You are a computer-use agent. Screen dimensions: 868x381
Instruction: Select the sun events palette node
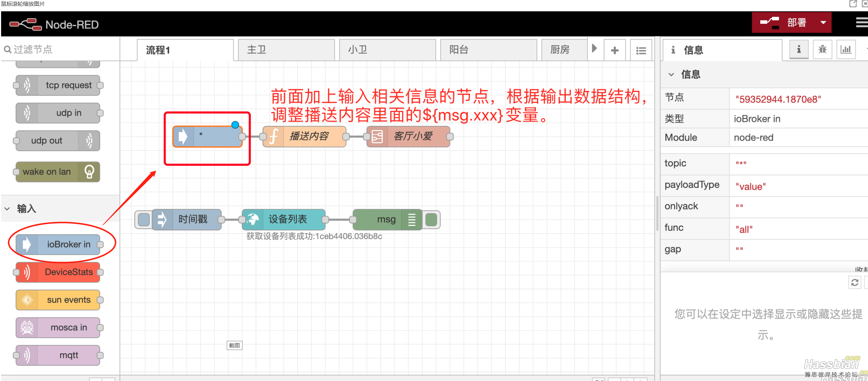[x=58, y=300]
